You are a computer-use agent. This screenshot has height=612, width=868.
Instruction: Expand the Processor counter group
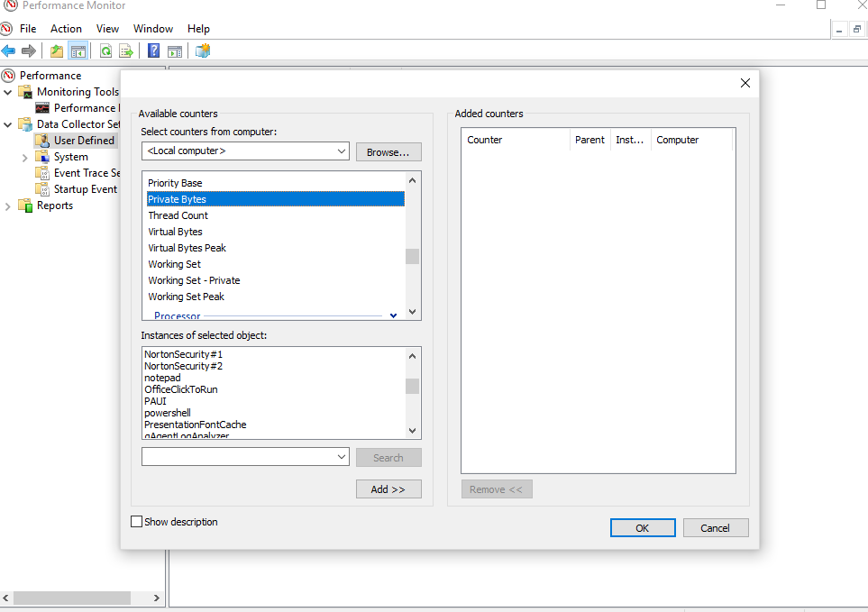(392, 315)
